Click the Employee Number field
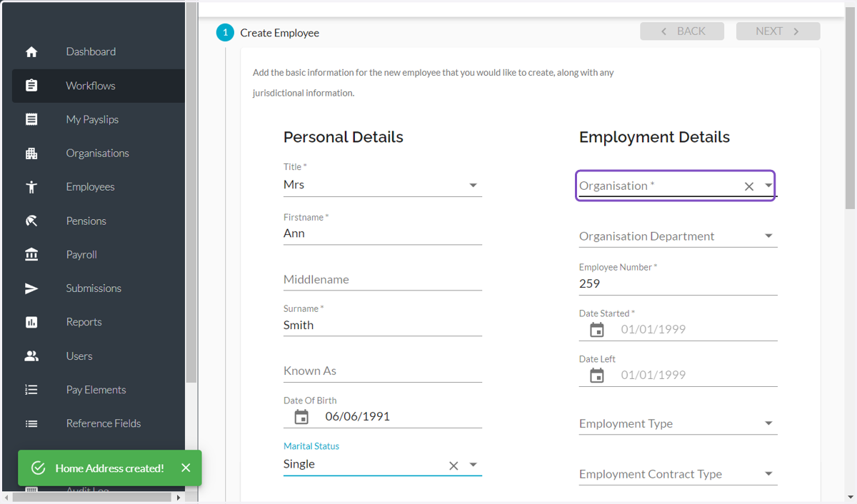 [678, 284]
